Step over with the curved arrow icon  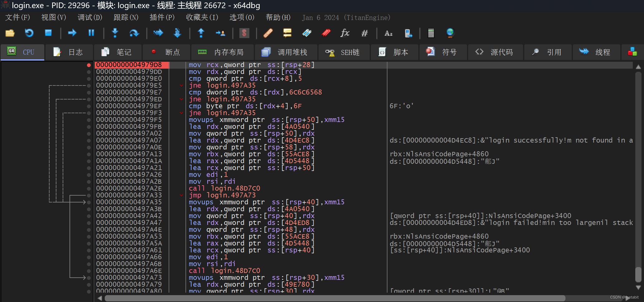coord(134,33)
